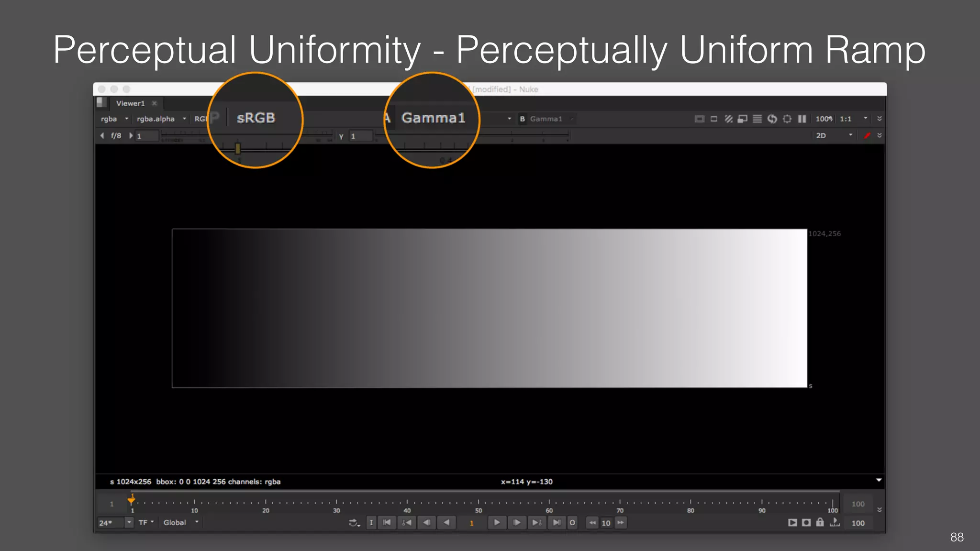Close the Viewer1 tab

point(155,103)
